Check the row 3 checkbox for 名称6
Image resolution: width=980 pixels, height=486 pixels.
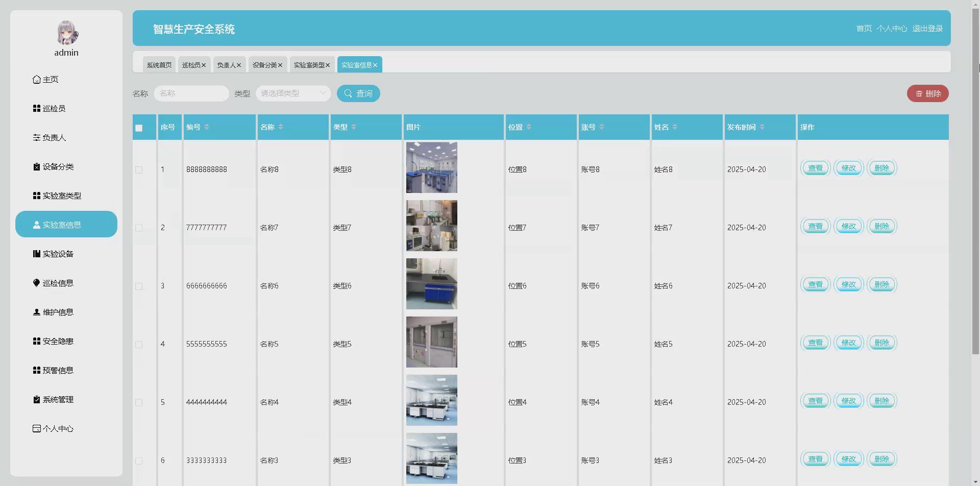click(139, 286)
